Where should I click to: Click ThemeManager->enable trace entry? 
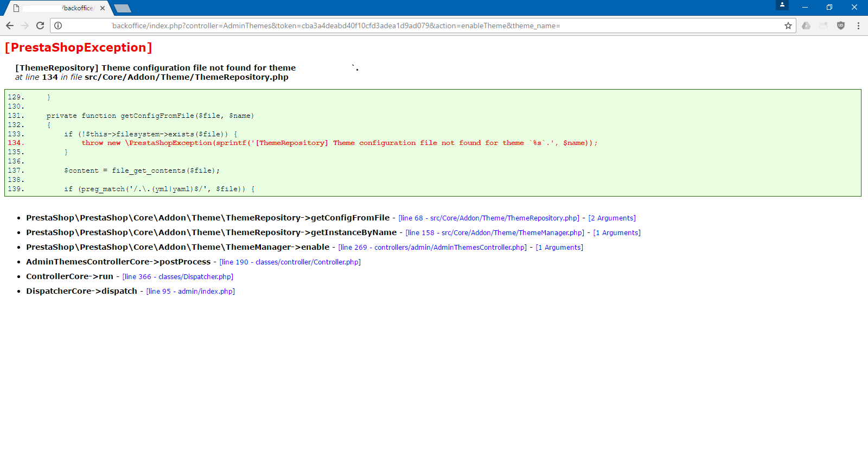point(178,247)
